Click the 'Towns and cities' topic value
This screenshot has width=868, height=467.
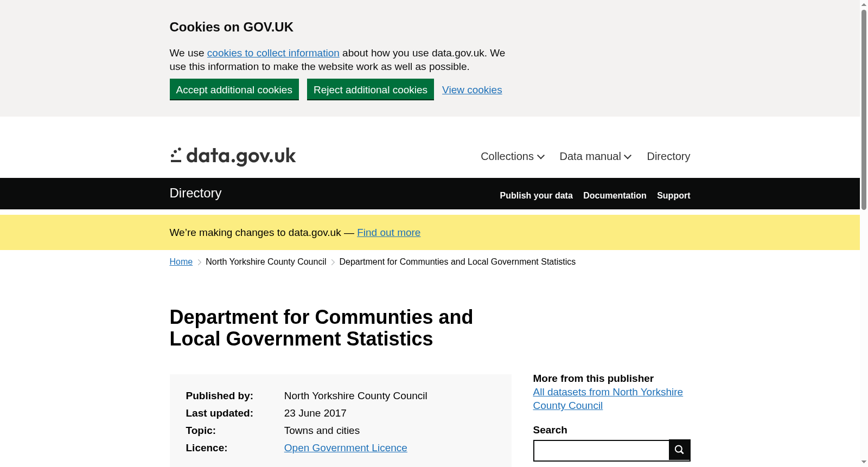[x=322, y=431]
